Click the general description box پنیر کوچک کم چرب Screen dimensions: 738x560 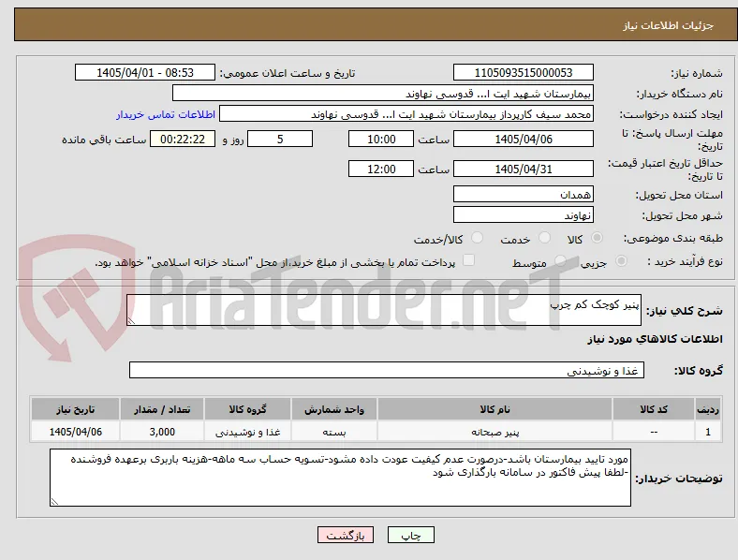(384, 310)
